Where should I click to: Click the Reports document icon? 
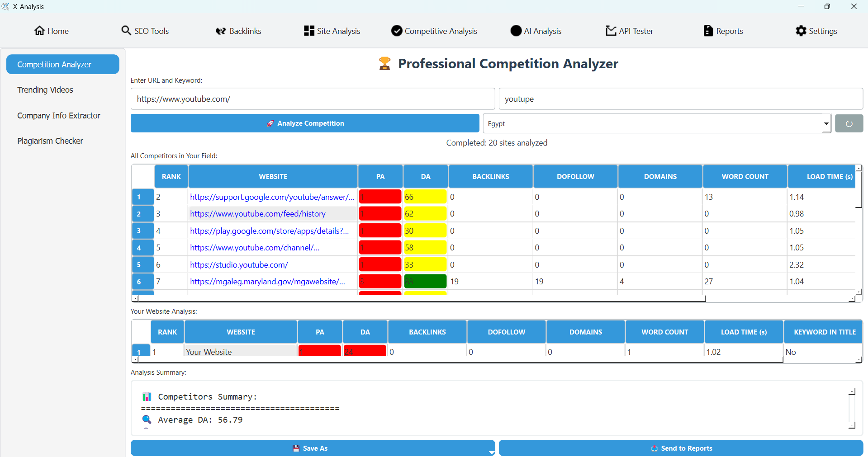click(x=708, y=31)
